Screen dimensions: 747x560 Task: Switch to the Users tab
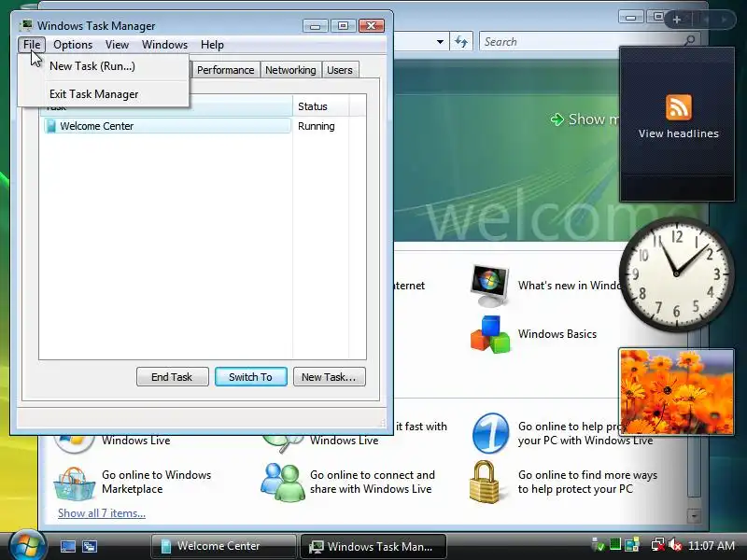[x=340, y=70]
